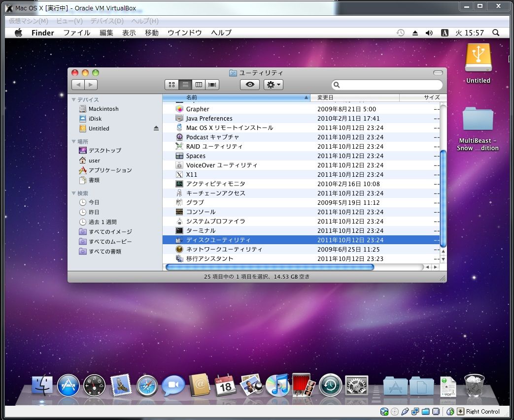The height and width of the screenshot is (420, 514).
Task: Open the Action gear dropdown menu
Action: pos(274,85)
